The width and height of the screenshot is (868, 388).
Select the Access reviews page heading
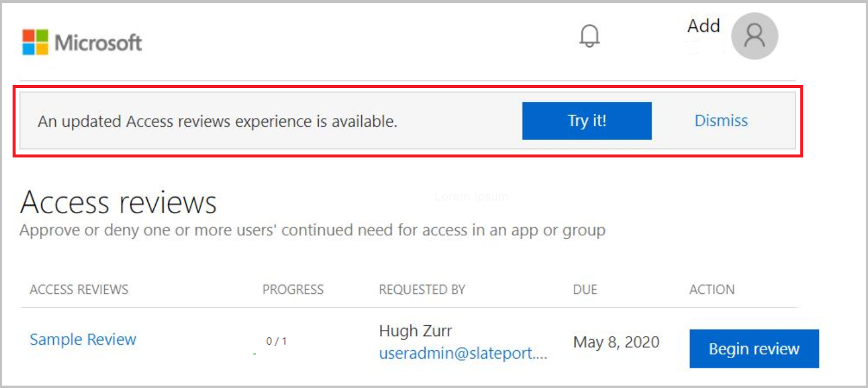(x=119, y=202)
